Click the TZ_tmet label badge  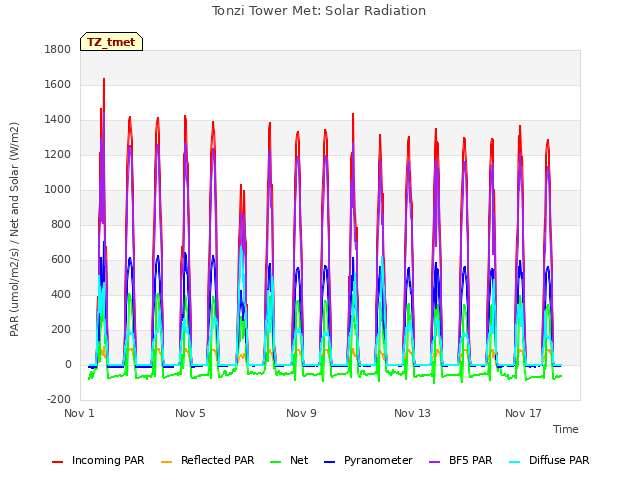point(111,42)
